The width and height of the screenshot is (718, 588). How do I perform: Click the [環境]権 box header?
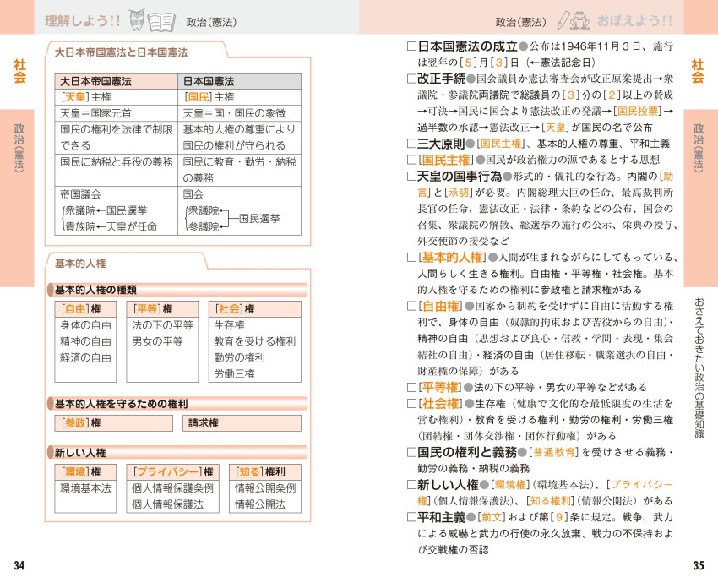coord(85,472)
